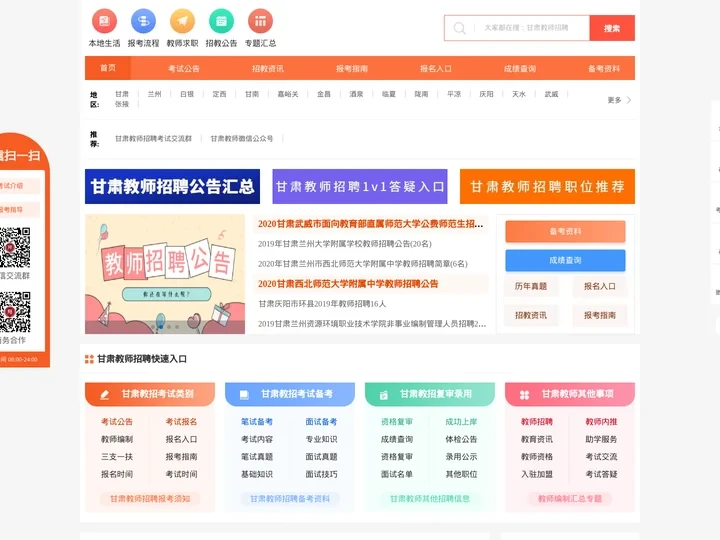Click the upper QR code in floating panel

coord(15,248)
